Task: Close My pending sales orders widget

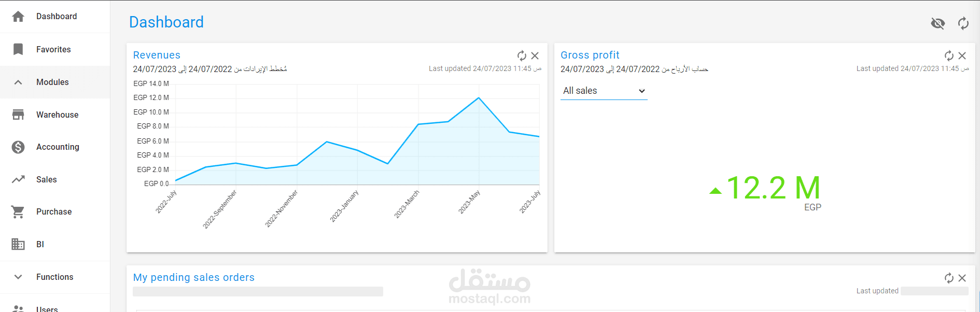Action: tap(962, 278)
